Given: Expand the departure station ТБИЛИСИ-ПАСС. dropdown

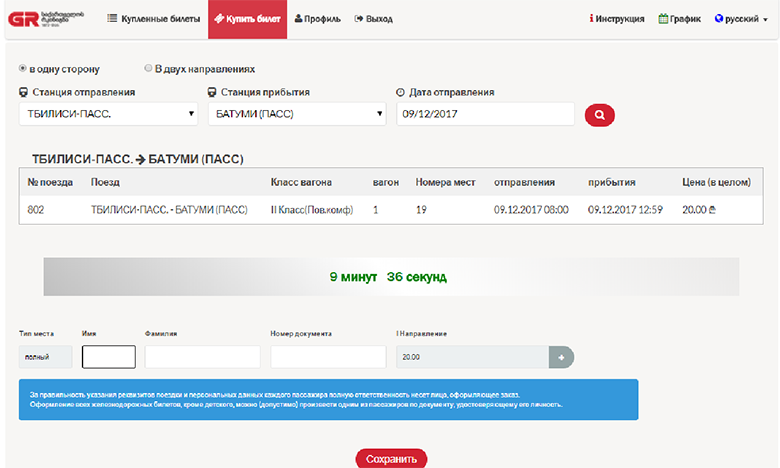Looking at the screenshot, I should 108,114.
